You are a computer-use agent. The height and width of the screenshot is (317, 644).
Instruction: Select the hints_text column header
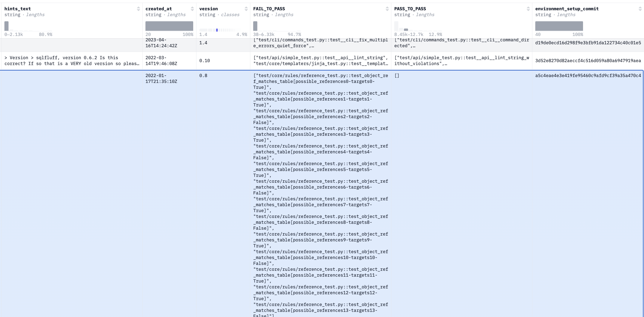[17, 9]
